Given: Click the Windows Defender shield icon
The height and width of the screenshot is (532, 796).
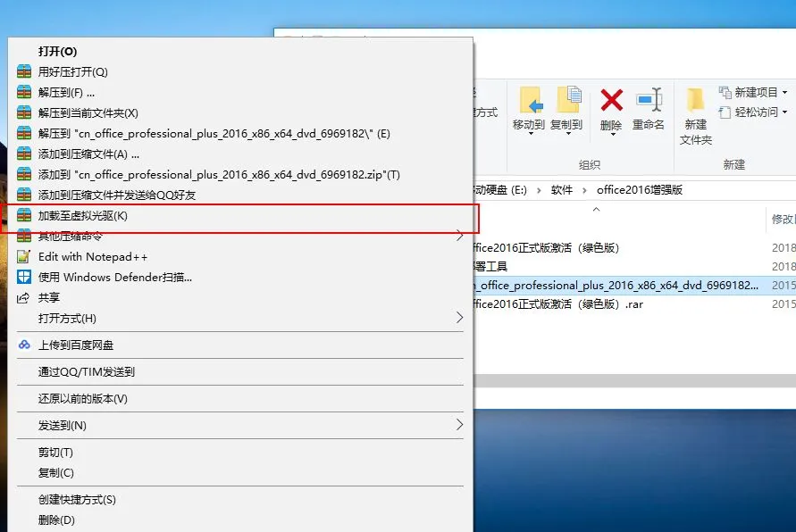Looking at the screenshot, I should [x=24, y=277].
